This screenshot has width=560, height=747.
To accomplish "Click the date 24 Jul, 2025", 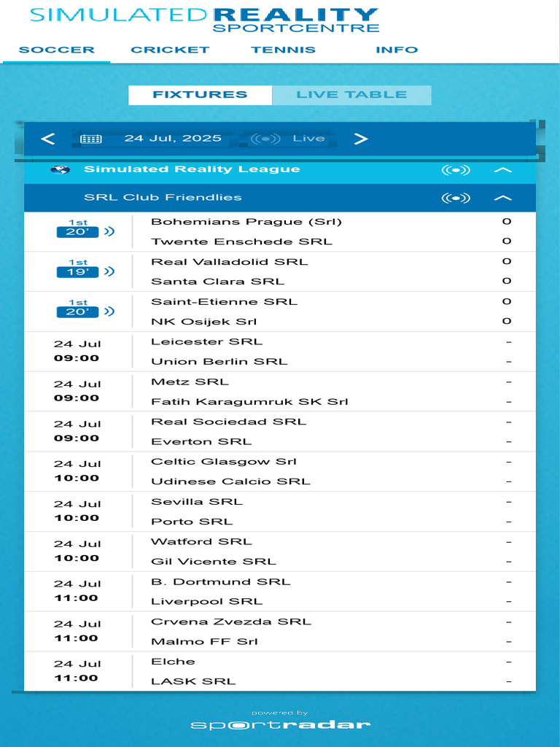I will [173, 139].
